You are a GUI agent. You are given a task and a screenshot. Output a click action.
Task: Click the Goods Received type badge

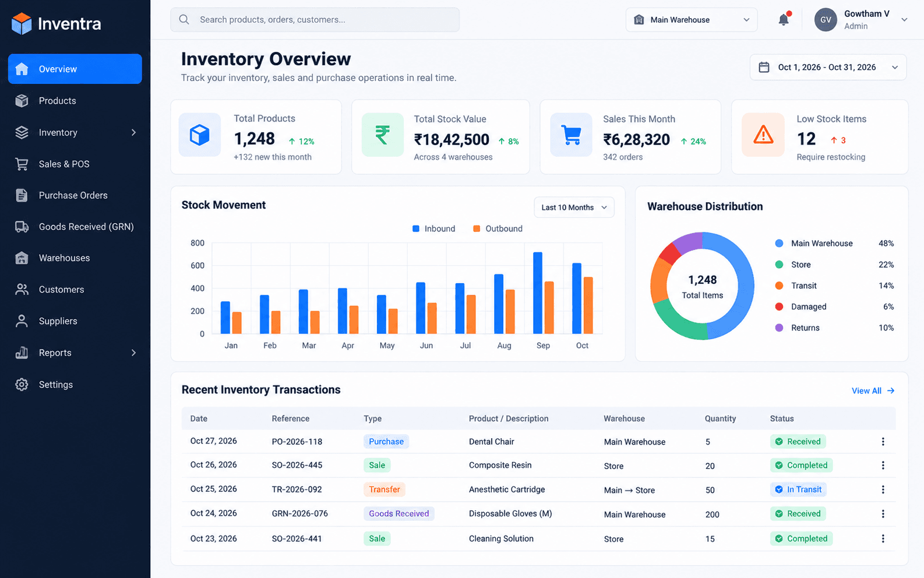(399, 513)
